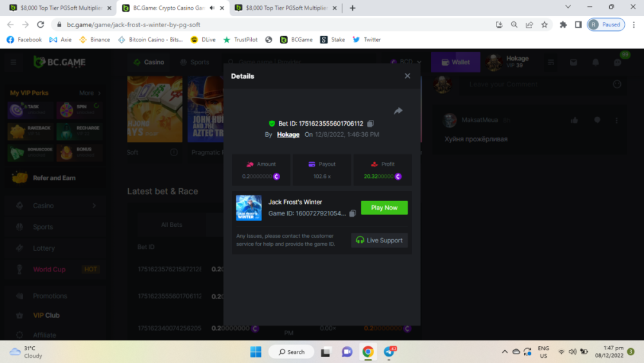Open Live Support chat

379,240
